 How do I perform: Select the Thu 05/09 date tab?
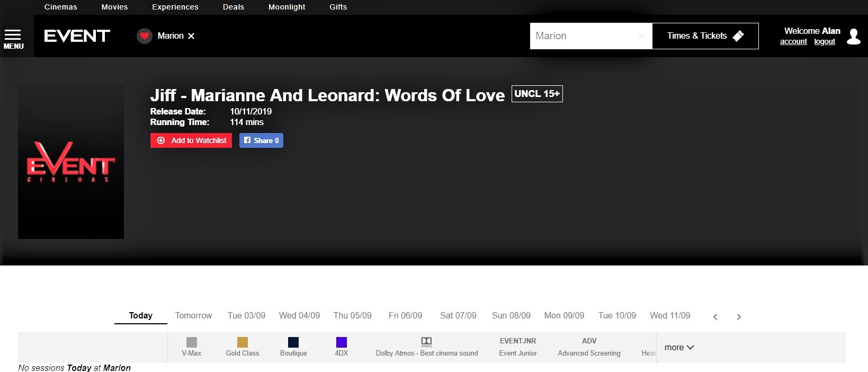point(353,316)
